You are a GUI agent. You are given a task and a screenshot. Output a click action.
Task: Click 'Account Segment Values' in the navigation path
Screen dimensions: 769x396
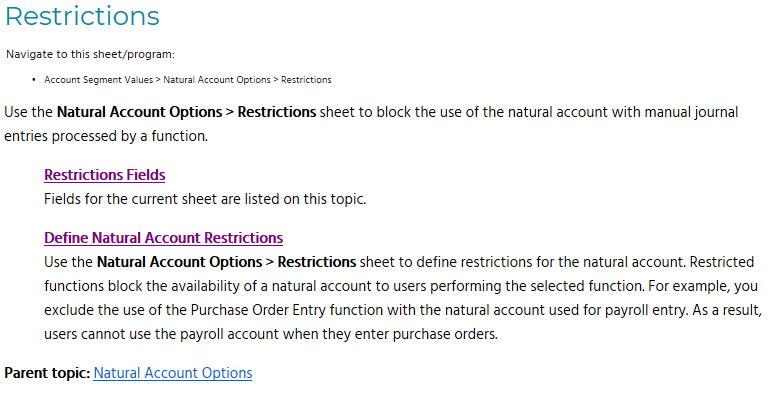click(98, 80)
